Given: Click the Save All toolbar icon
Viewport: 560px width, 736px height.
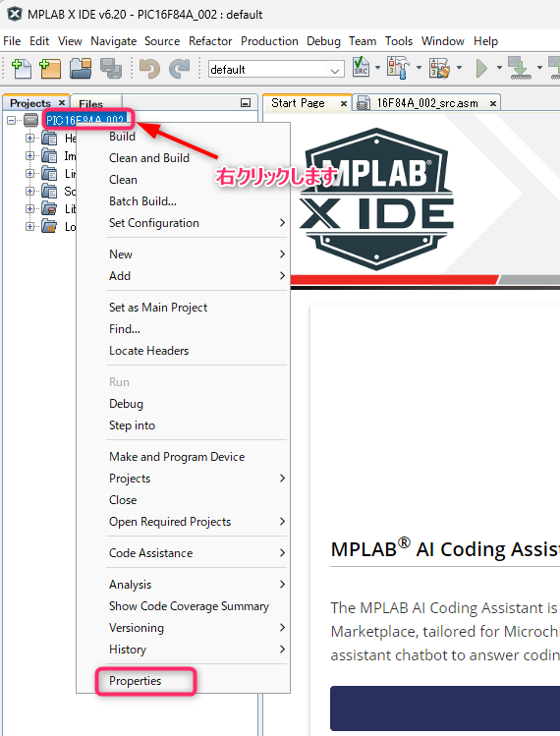Looking at the screenshot, I should (111, 69).
